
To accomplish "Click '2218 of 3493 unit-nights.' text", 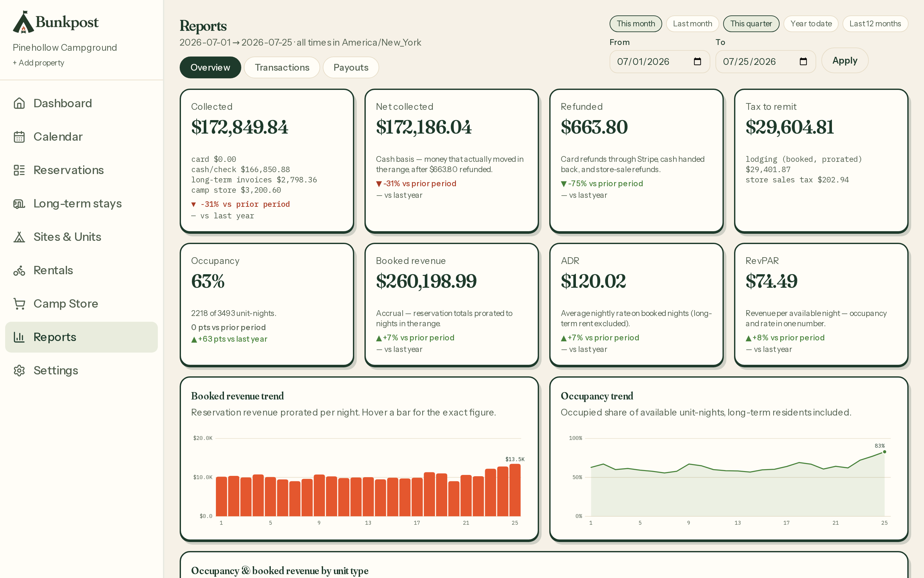I will point(234,313).
